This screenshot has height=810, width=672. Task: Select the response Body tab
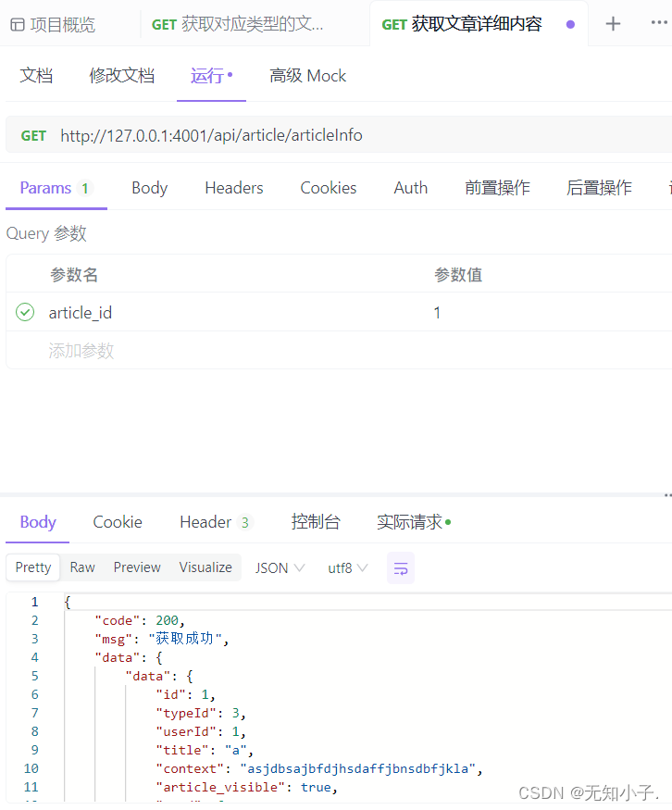pos(38,522)
